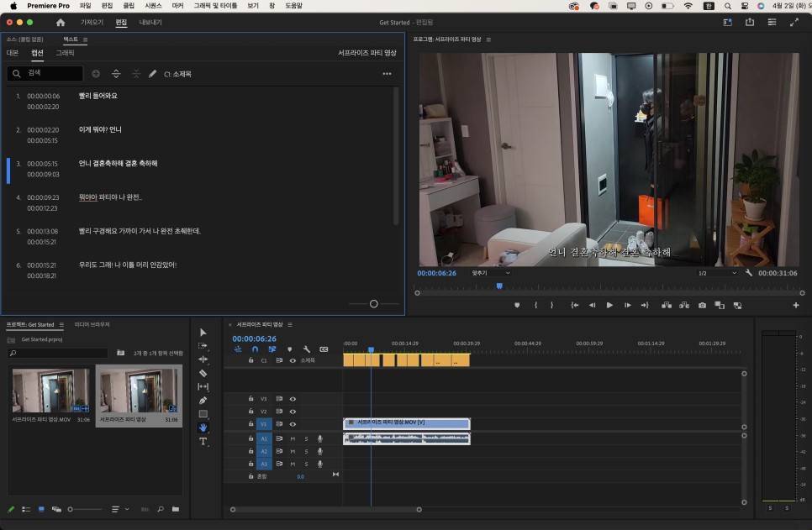Screen dimensions: 812x530
Task: Open the zoom level dropdown labeled 맞추기
Action: click(490, 273)
